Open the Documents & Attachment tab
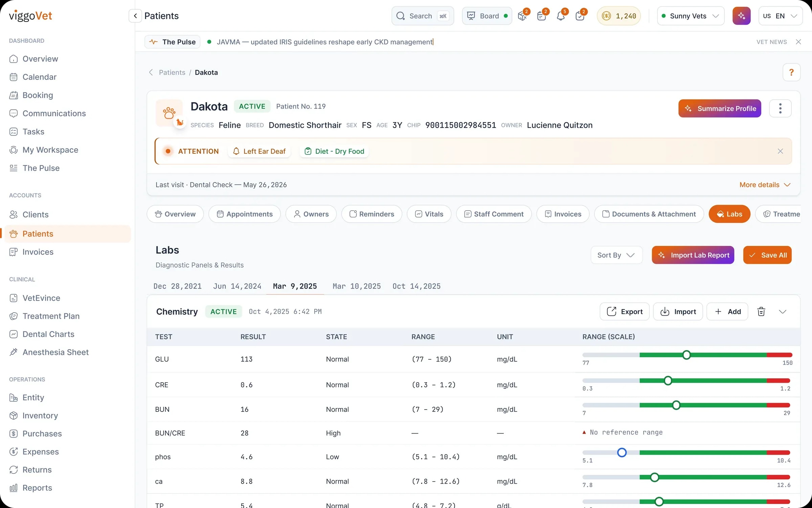This screenshot has height=508, width=812. (649, 214)
